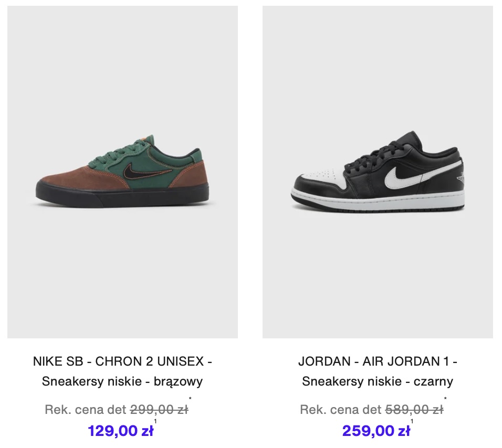Click the crossed-out 589,00 zł price
This screenshot has width=502, height=448.
pos(414,410)
